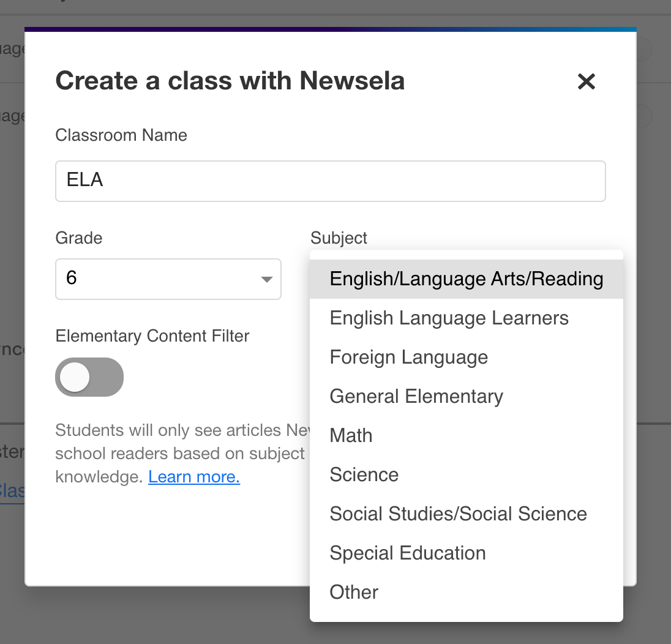The image size is (671, 644).
Task: Choose Math as the subject
Action: coord(351,436)
